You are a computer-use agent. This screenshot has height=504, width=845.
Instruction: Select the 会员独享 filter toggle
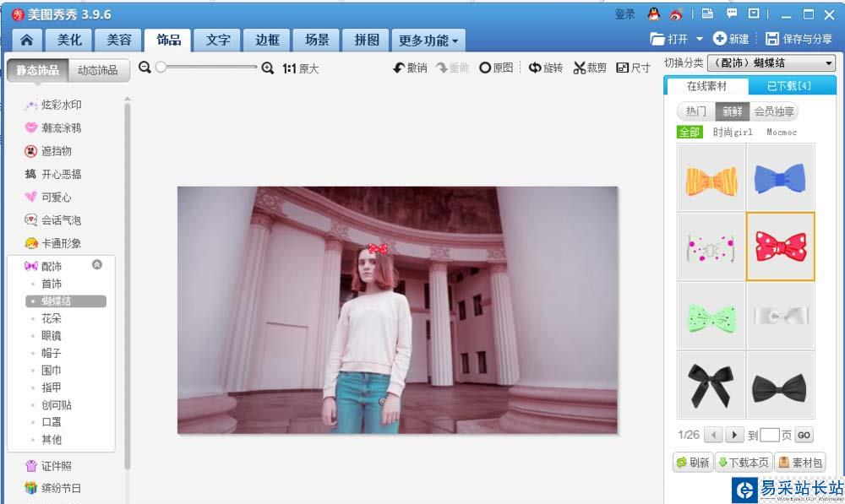(x=774, y=111)
